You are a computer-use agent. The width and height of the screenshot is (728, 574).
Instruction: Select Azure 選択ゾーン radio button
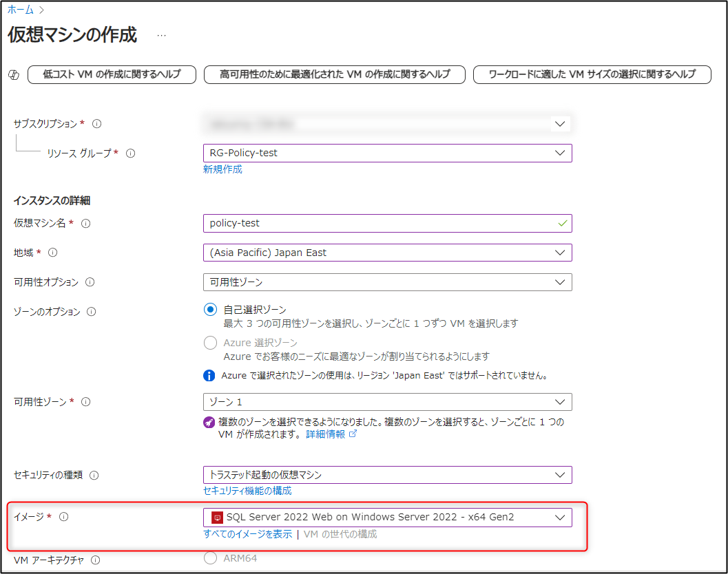[210, 343]
